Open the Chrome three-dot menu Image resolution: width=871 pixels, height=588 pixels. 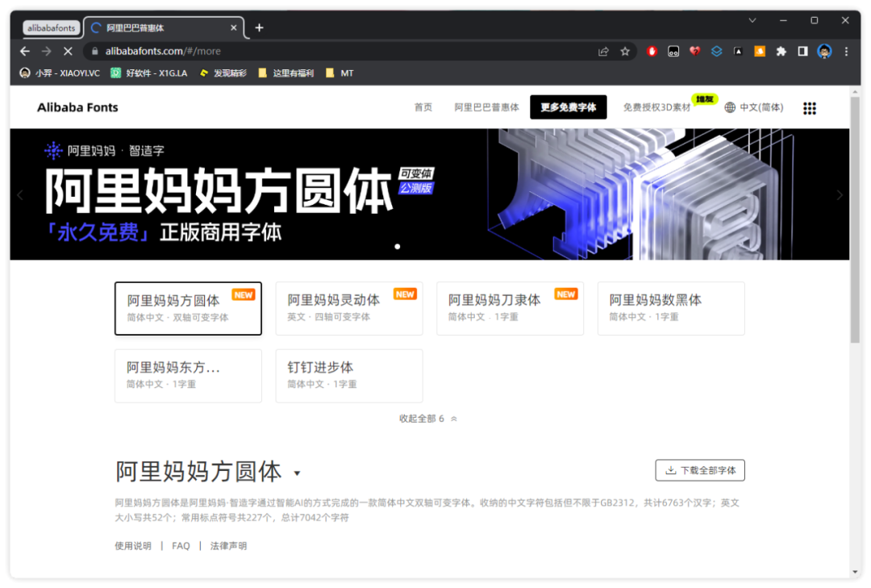[846, 51]
